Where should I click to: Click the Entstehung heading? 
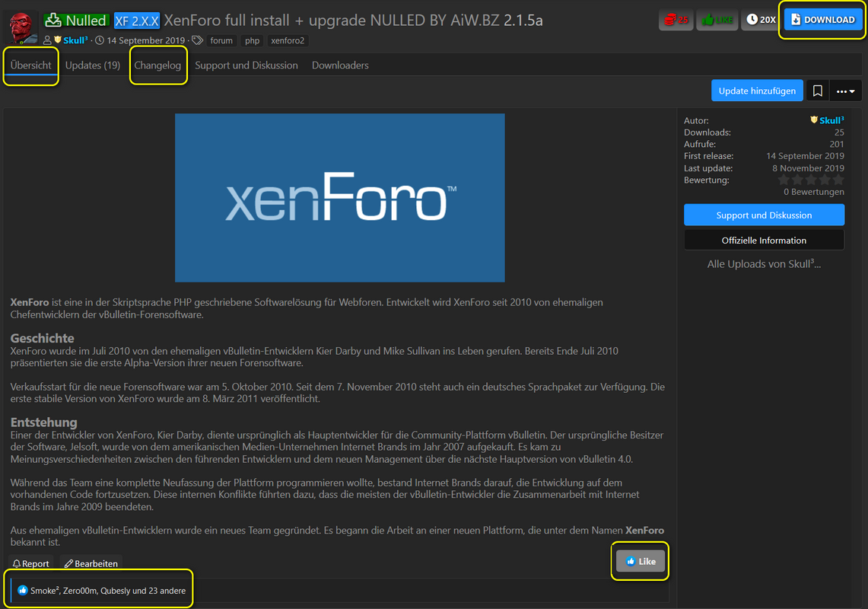pyautogui.click(x=43, y=422)
